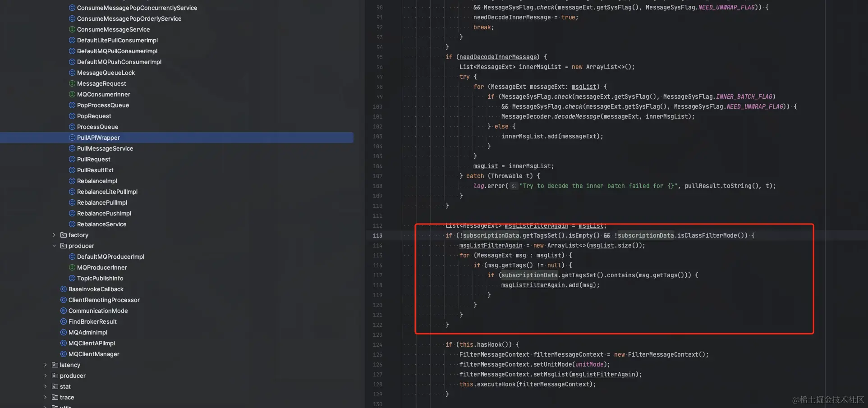
Task: Expand the factory package node
Action: point(54,235)
